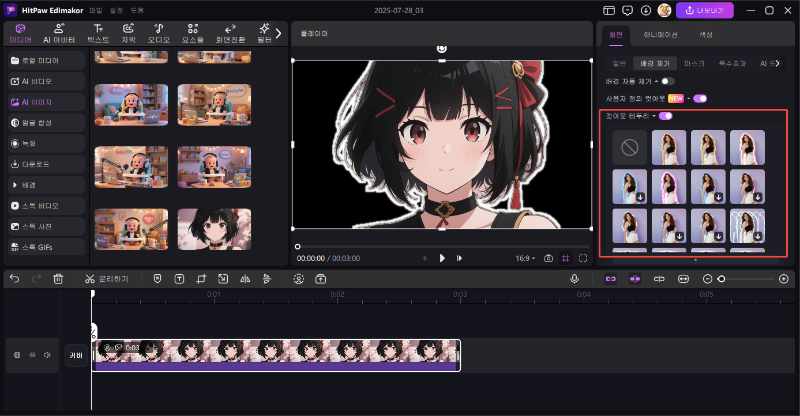Select the no-border option with the prohibited circle icon
800x416 pixels.
[x=630, y=148]
